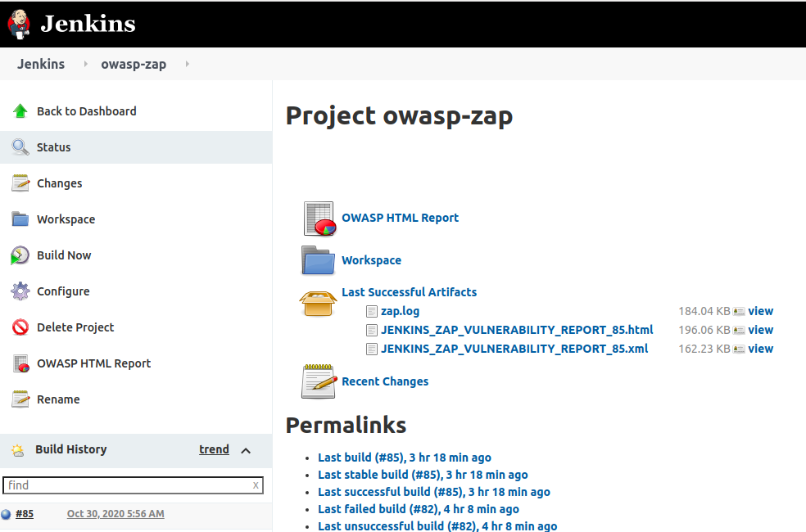Click the Jenkins title text in header
The height and width of the screenshot is (532, 806).
[x=88, y=24]
